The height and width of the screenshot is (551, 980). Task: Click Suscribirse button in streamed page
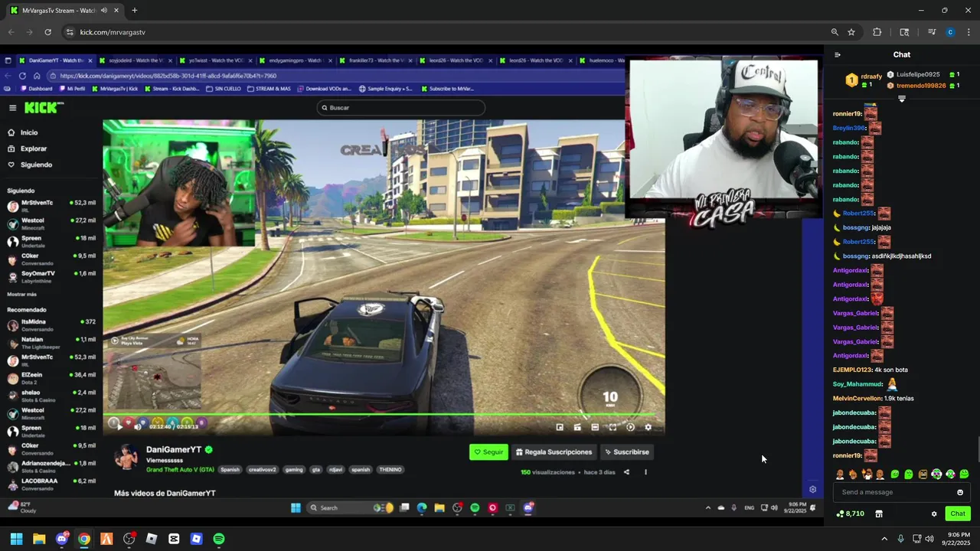627,452
